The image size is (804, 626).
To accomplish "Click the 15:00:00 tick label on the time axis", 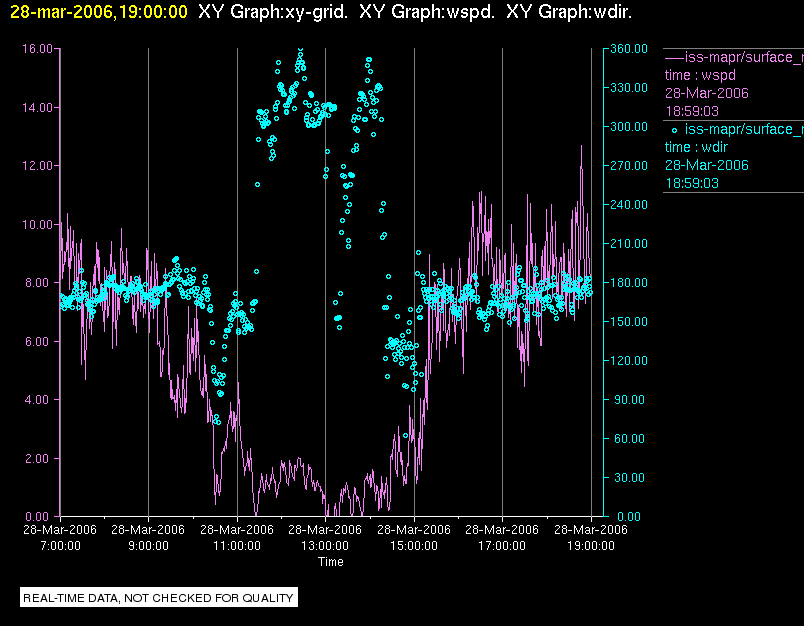I will (x=414, y=546).
